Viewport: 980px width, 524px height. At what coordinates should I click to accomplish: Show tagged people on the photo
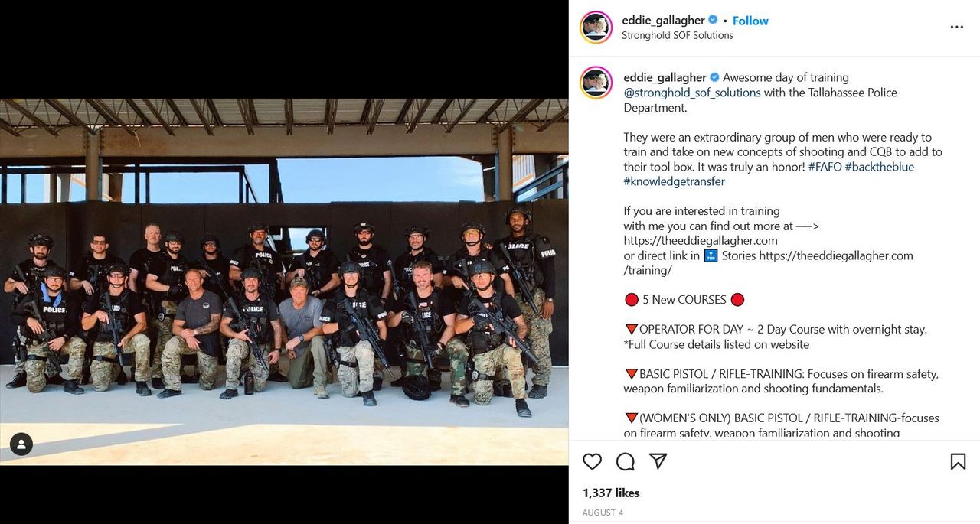click(x=21, y=444)
